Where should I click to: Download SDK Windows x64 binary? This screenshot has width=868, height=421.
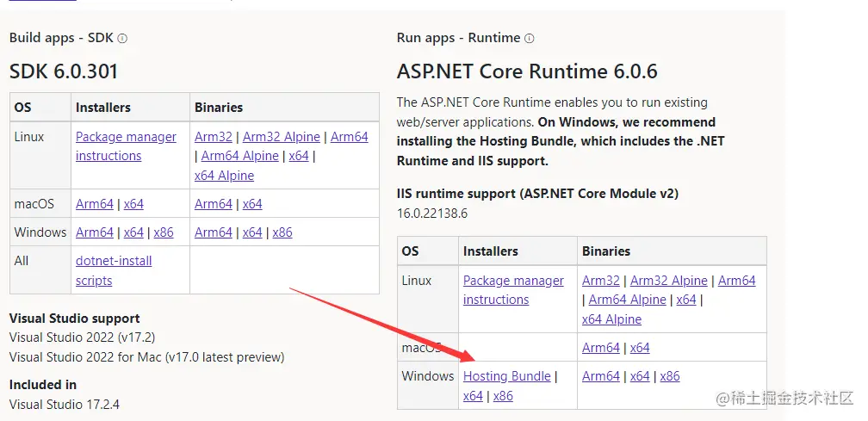[252, 232]
